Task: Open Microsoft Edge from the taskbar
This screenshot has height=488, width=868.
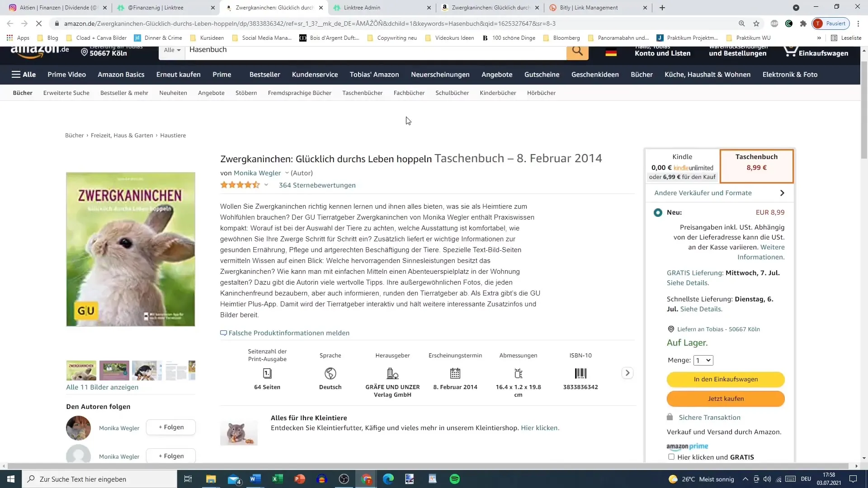Action: pyautogui.click(x=388, y=479)
